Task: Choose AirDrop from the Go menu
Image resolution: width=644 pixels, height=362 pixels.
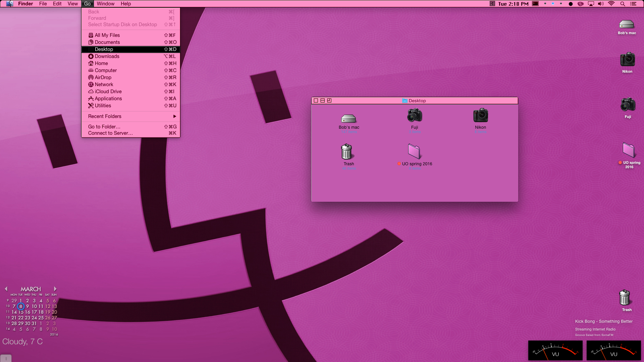Action: coord(131,77)
